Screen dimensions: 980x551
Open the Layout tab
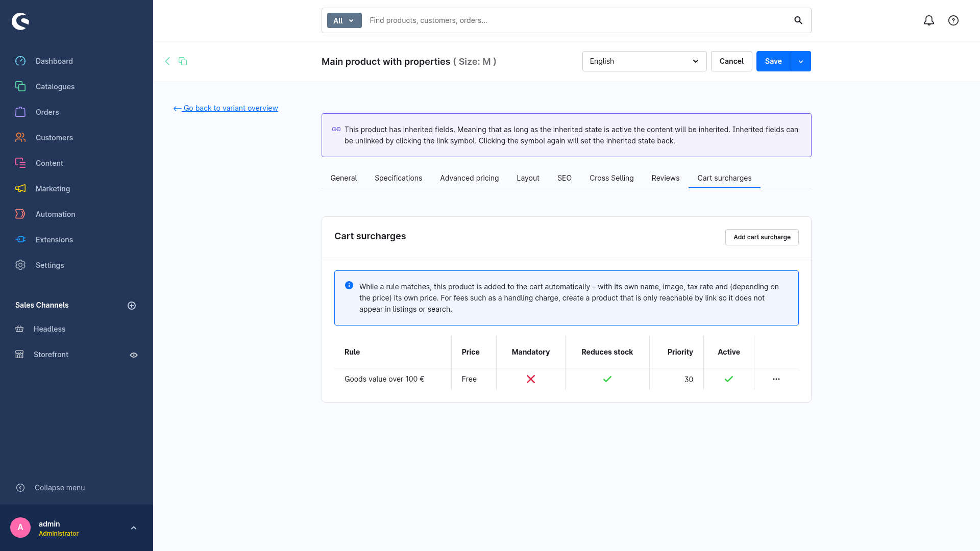click(x=528, y=178)
